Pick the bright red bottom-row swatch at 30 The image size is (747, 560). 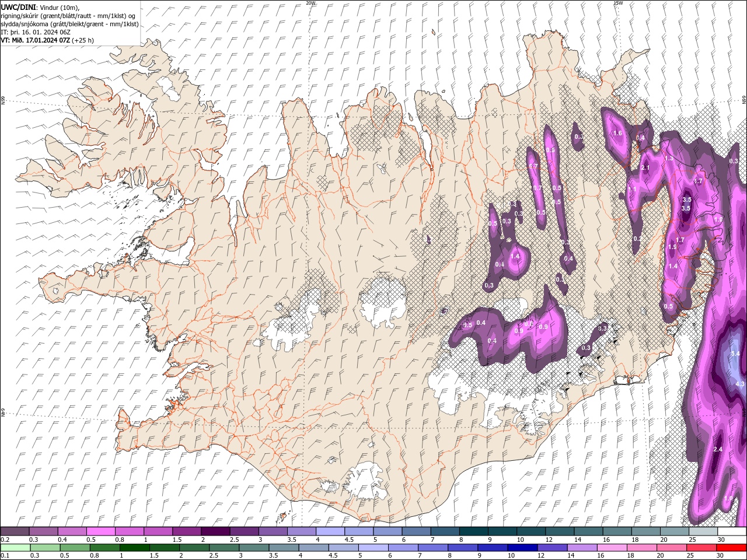[x=731, y=548]
